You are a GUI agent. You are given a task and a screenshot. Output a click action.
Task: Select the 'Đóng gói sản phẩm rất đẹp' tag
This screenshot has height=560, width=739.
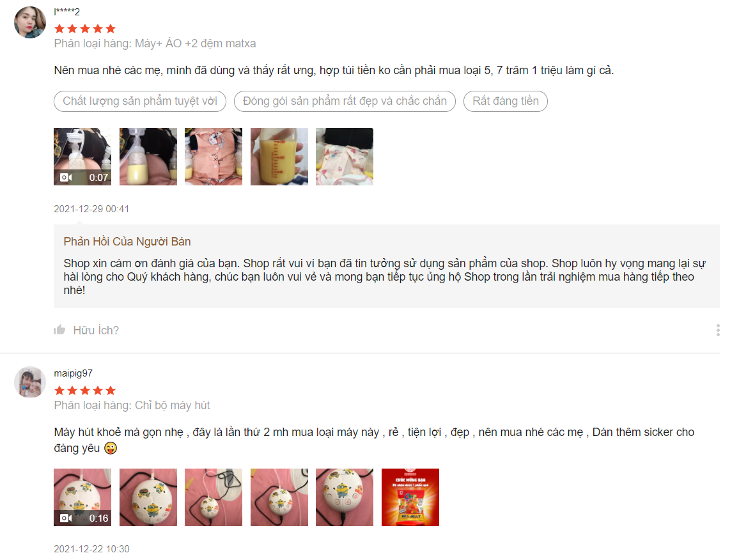pyautogui.click(x=345, y=102)
